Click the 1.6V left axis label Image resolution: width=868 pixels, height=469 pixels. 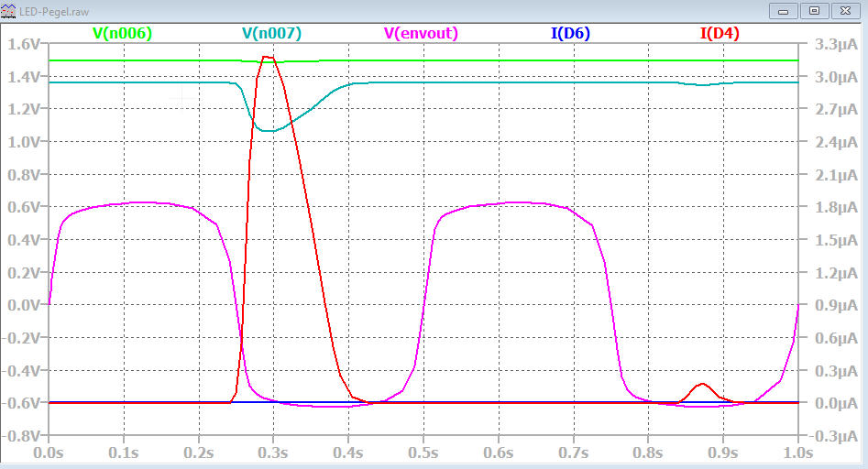[24, 44]
